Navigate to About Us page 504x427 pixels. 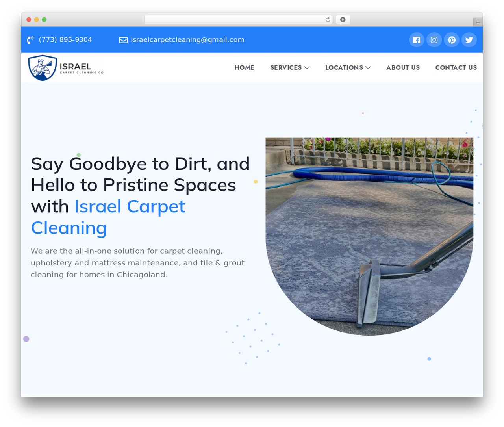tap(403, 68)
